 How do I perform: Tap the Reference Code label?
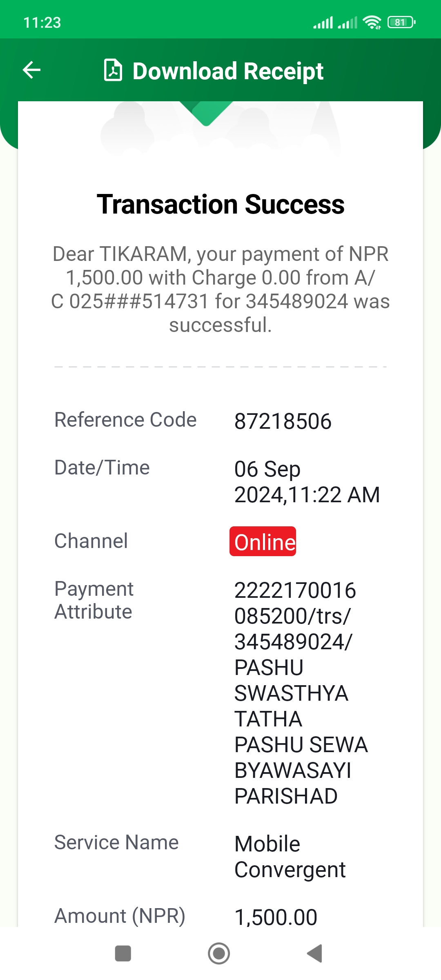(x=125, y=420)
